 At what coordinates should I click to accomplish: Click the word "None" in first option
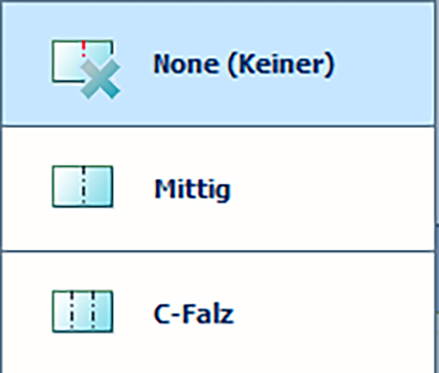pos(186,64)
